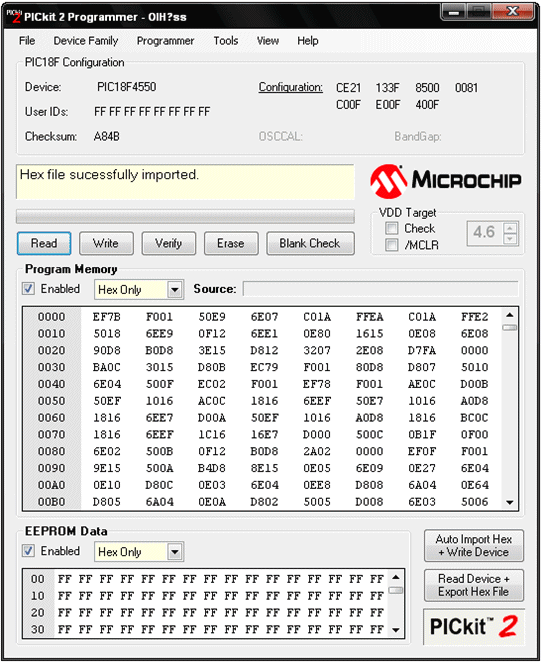Toggle Program Memory Enabled checkbox
The height and width of the screenshot is (662, 542).
[x=28, y=289]
